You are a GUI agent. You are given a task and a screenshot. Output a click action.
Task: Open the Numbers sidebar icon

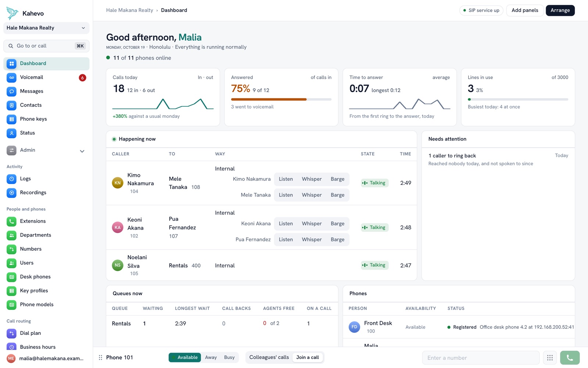pos(11,249)
